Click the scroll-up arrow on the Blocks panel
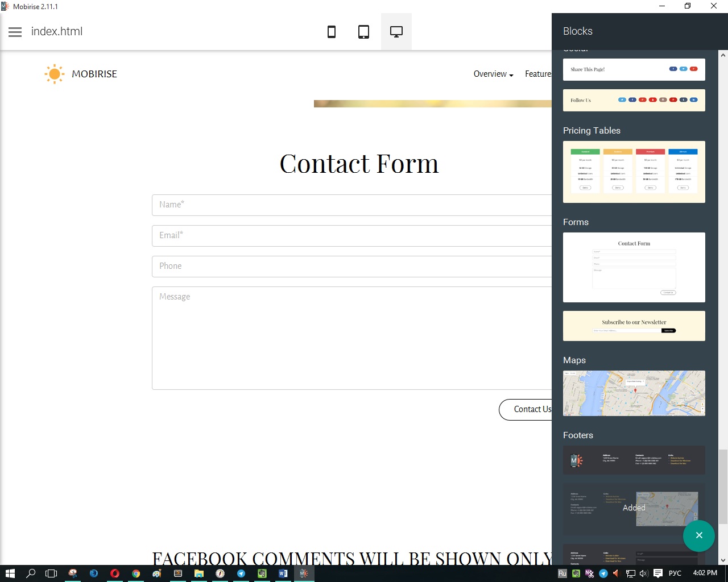This screenshot has height=582, width=728. (722, 55)
